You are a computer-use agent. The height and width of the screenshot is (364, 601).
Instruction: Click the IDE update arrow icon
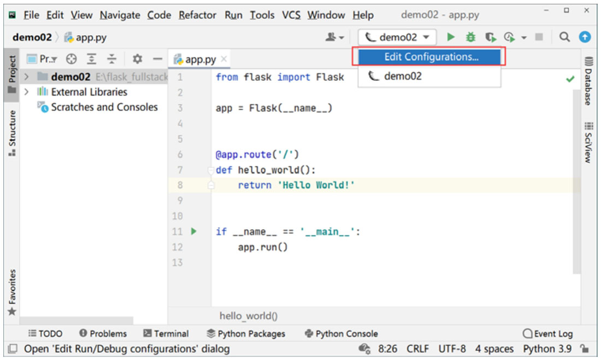point(585,37)
